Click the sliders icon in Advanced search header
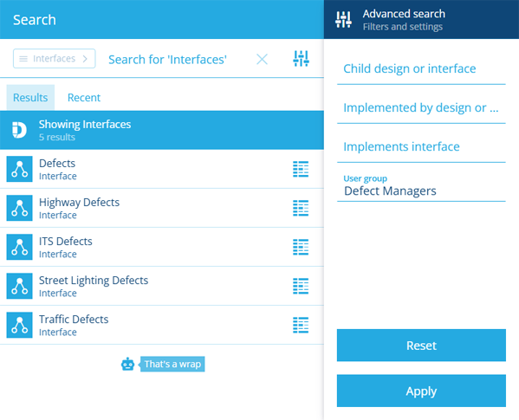519x420 pixels. [343, 20]
